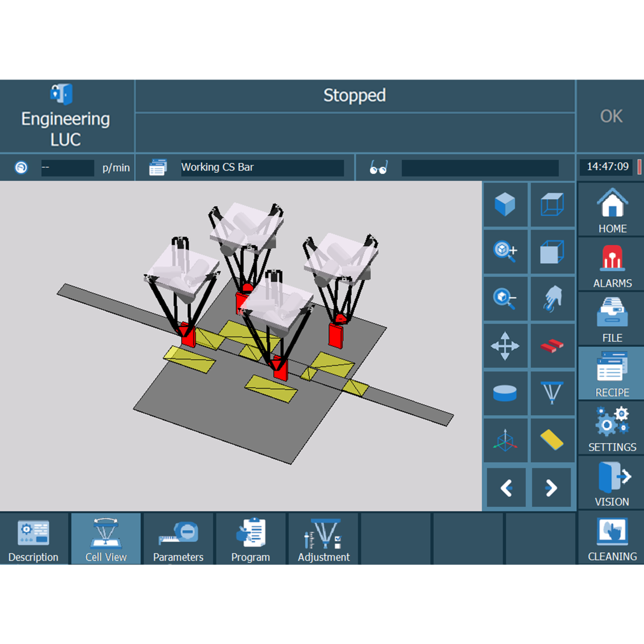This screenshot has width=644, height=644.
Task: Go to the HOME screen
Action: point(612,211)
